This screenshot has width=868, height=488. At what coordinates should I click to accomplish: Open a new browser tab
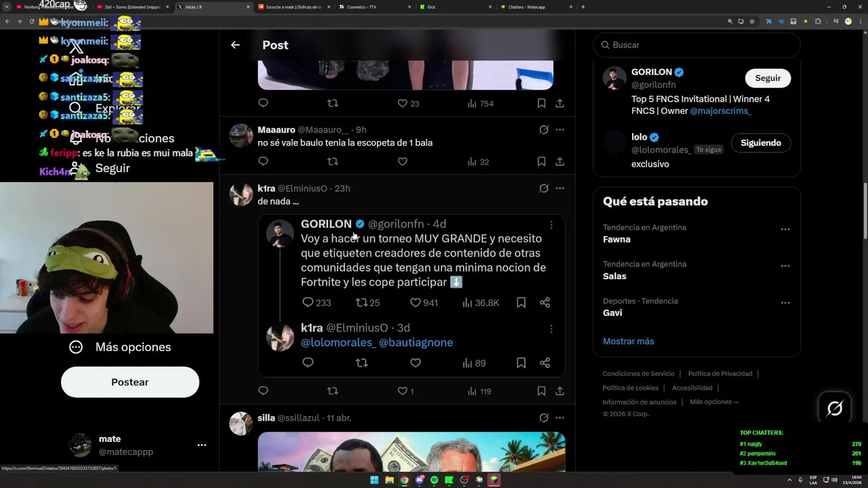583,7
